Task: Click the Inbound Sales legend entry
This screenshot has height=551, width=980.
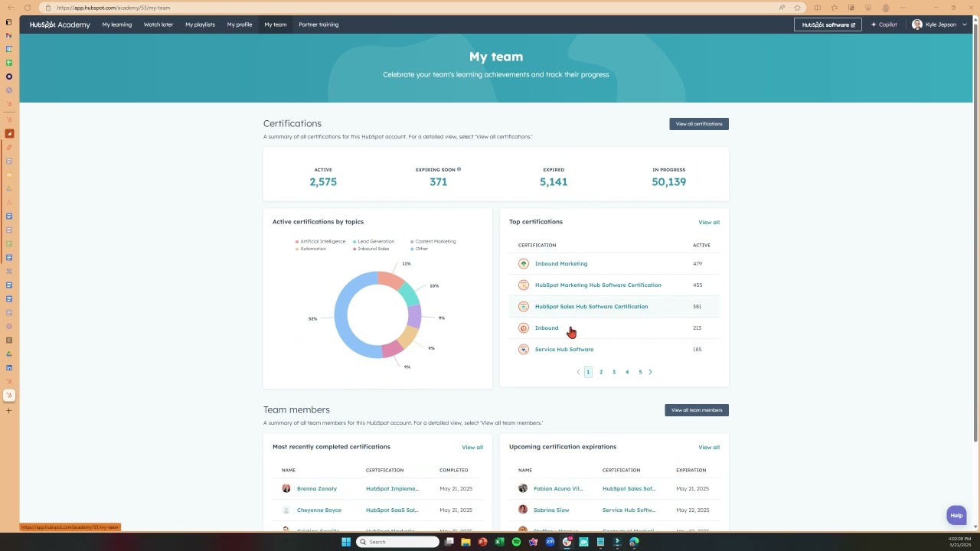Action: [x=371, y=249]
